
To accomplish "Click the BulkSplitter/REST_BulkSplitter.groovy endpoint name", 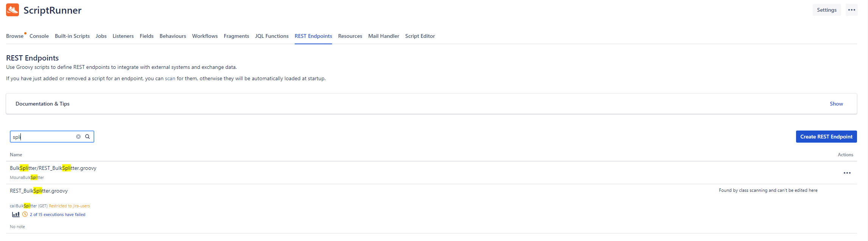I will (x=53, y=168).
